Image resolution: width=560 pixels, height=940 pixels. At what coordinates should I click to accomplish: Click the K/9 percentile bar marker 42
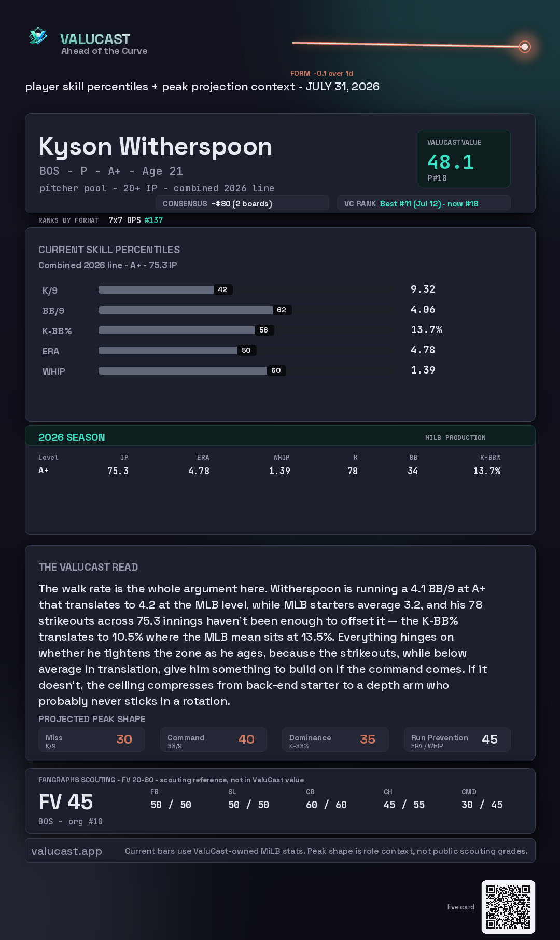click(x=223, y=289)
